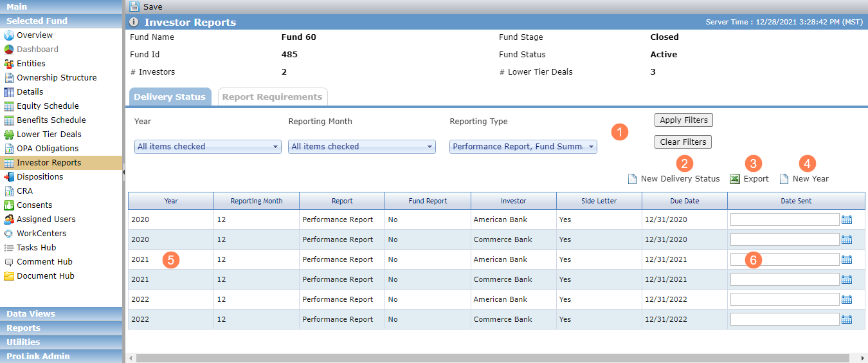Viewport: 868px width, 363px height.
Task: Switch to the Report Requirements tab
Action: (272, 97)
